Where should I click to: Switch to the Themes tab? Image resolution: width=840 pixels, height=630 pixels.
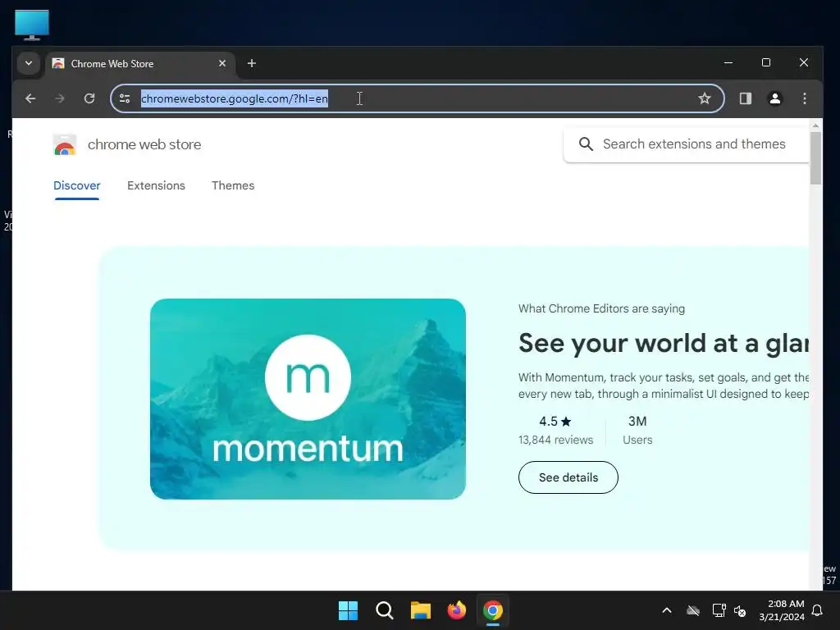[233, 185]
